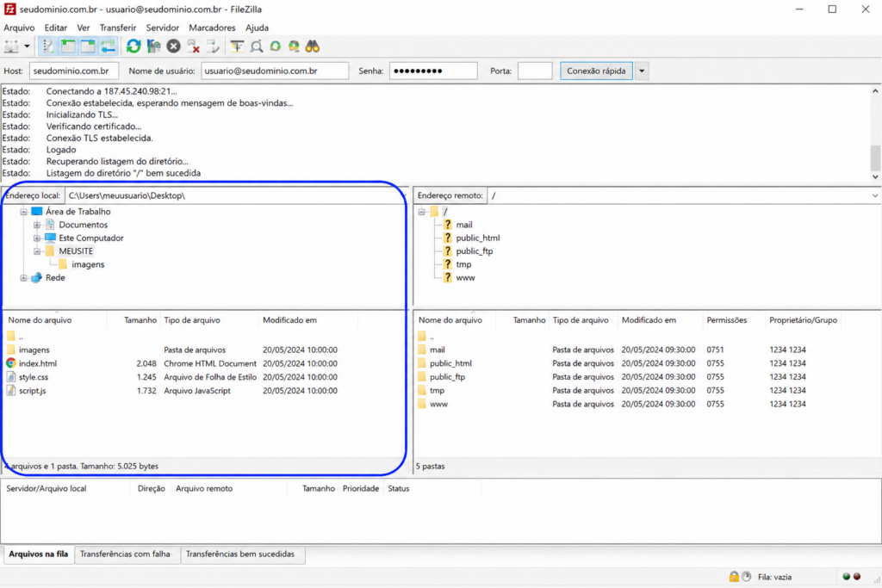Click the FileZilla logo in title bar
The image size is (882, 588).
pyautogui.click(x=9, y=9)
